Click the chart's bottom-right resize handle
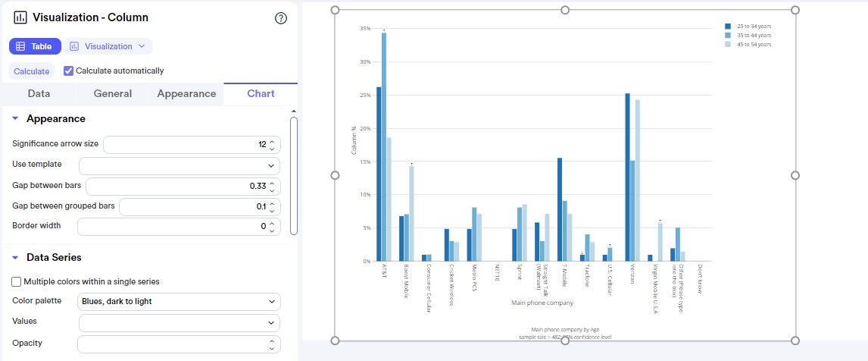Viewport: 868px width, 361px height. coord(795,341)
